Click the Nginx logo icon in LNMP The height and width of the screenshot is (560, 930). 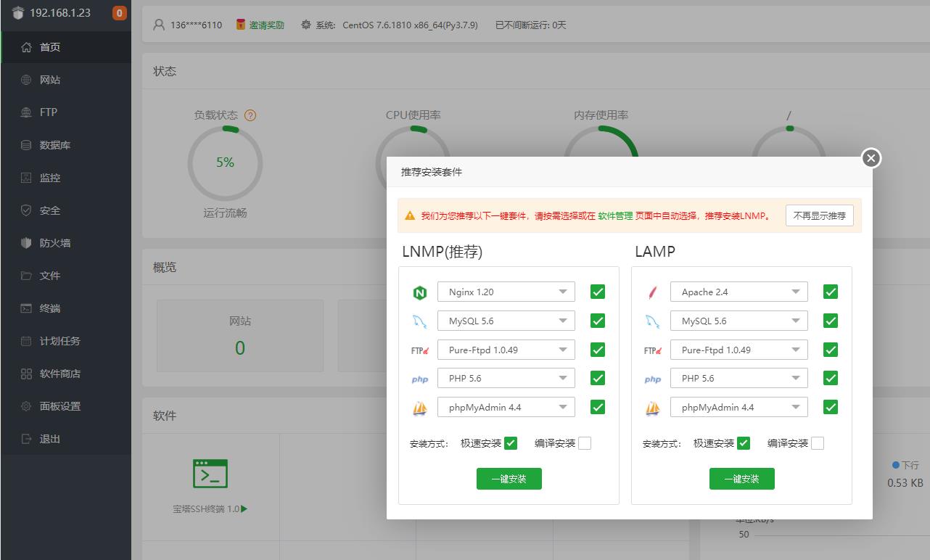click(x=419, y=292)
